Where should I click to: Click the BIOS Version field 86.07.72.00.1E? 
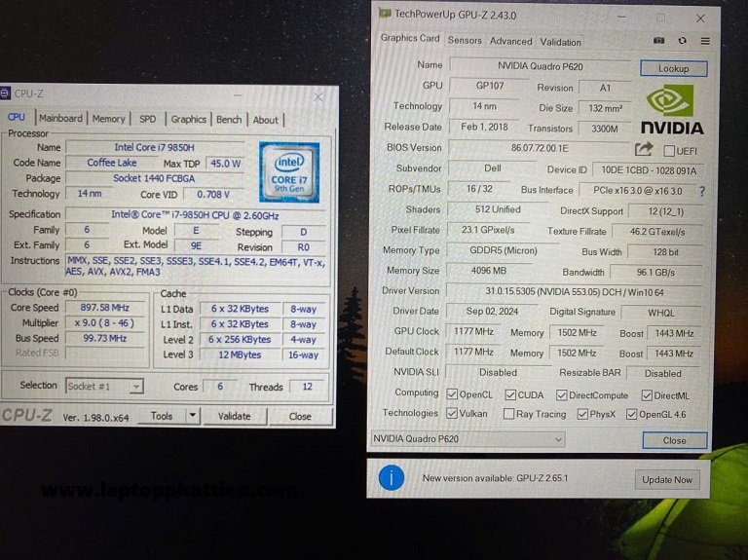click(x=539, y=148)
